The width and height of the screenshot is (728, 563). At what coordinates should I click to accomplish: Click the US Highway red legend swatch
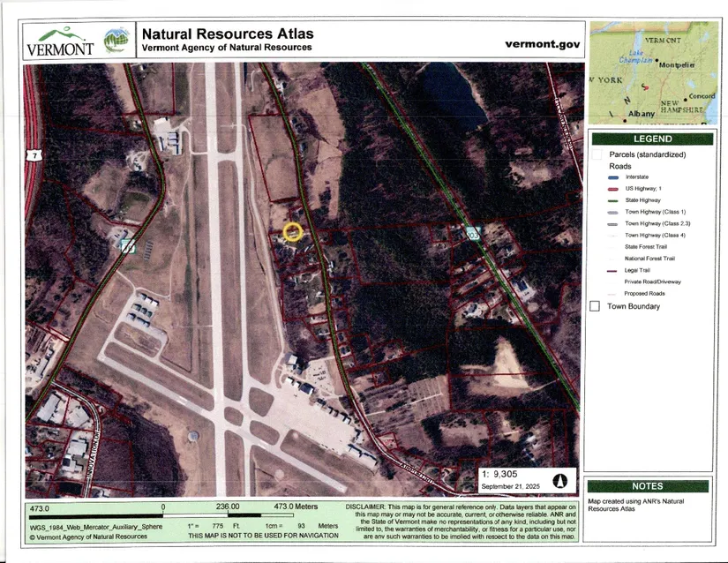612,189
